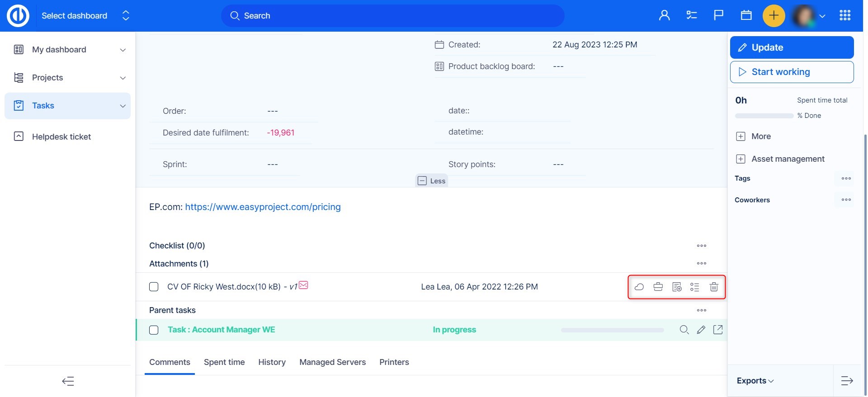
Task: Click magnifier icon on Account Manager WE task
Action: [684, 330]
